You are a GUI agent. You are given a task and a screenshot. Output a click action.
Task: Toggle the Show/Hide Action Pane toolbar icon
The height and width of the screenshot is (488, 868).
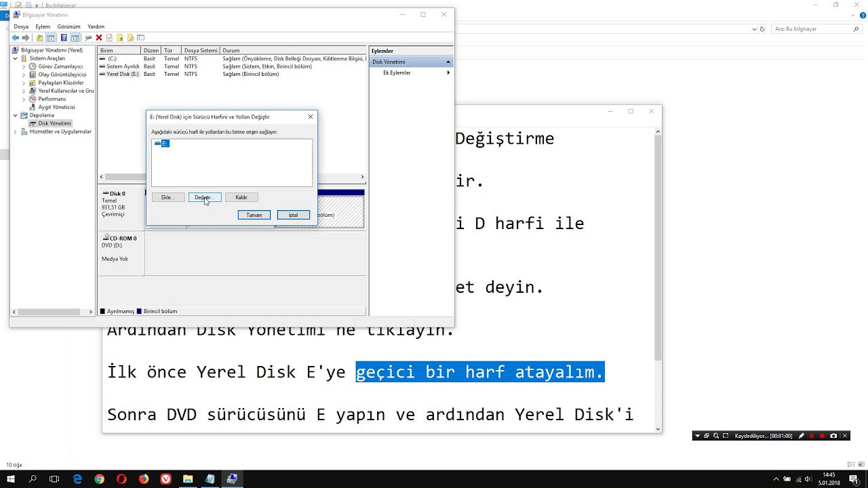coord(75,38)
